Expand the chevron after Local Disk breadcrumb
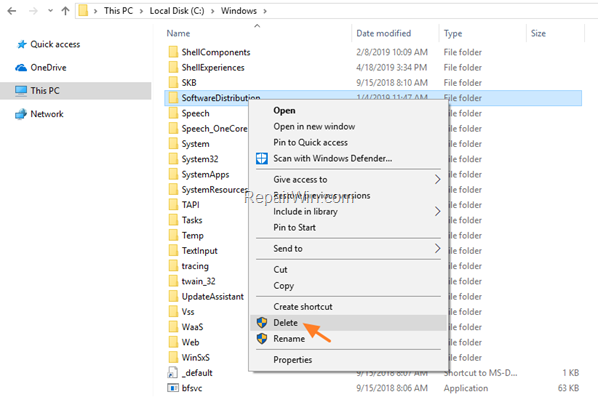Image resolution: width=598 pixels, height=397 pixels. [212, 11]
